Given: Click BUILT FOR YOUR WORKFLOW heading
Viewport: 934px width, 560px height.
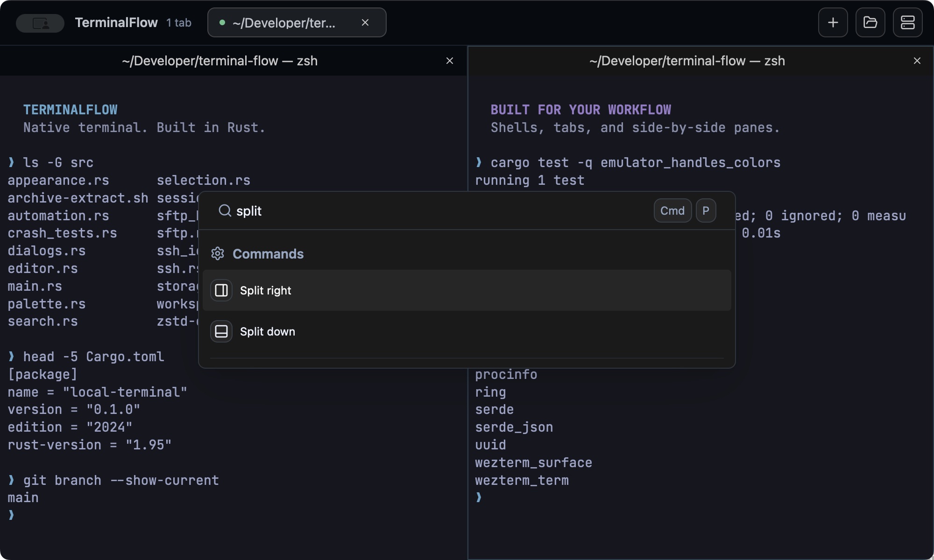Looking at the screenshot, I should click(581, 110).
